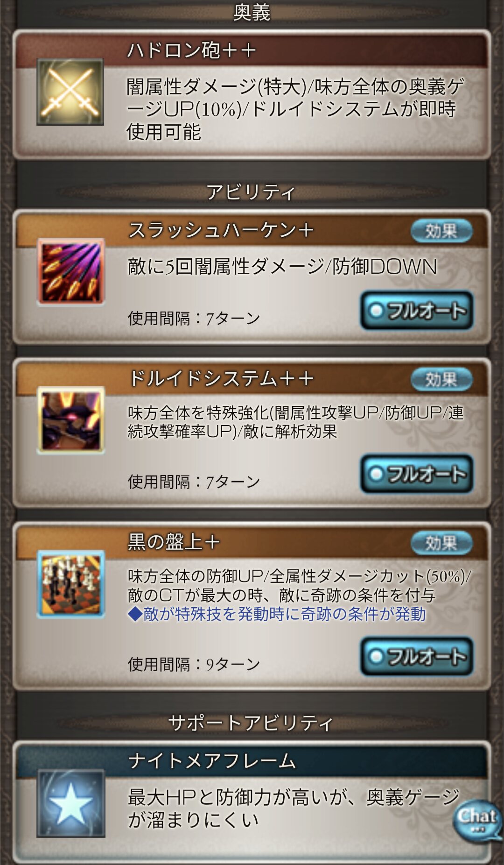Toggle フルオート for 黒の盤上+
This screenshot has height=865, width=504.
tap(417, 656)
